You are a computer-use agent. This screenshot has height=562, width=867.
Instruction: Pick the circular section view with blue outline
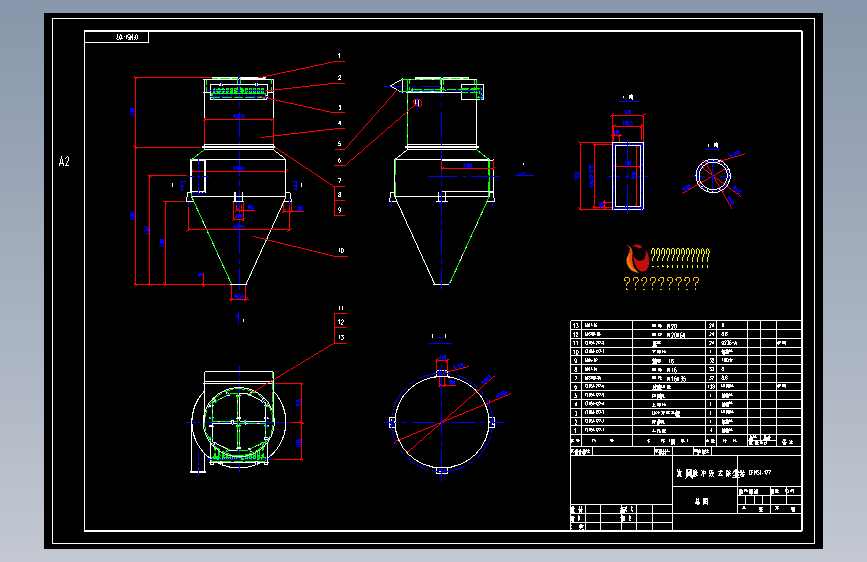pyautogui.click(x=441, y=423)
